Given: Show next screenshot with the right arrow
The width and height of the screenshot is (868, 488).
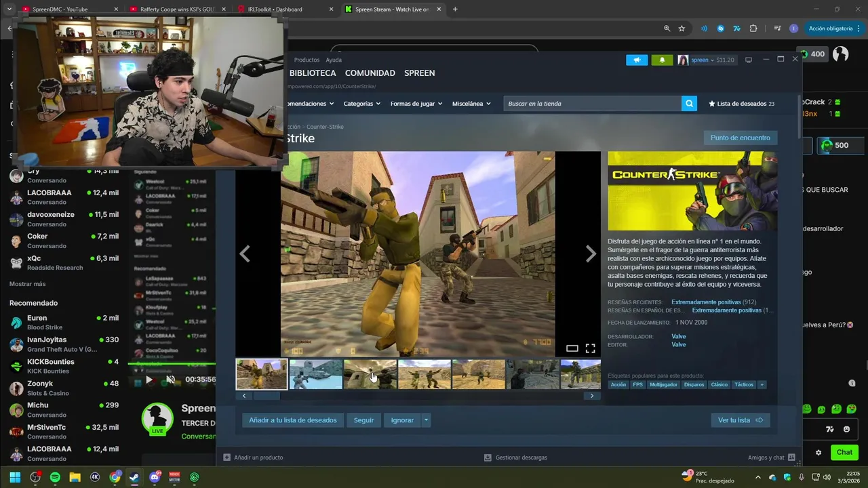Looking at the screenshot, I should point(591,253).
